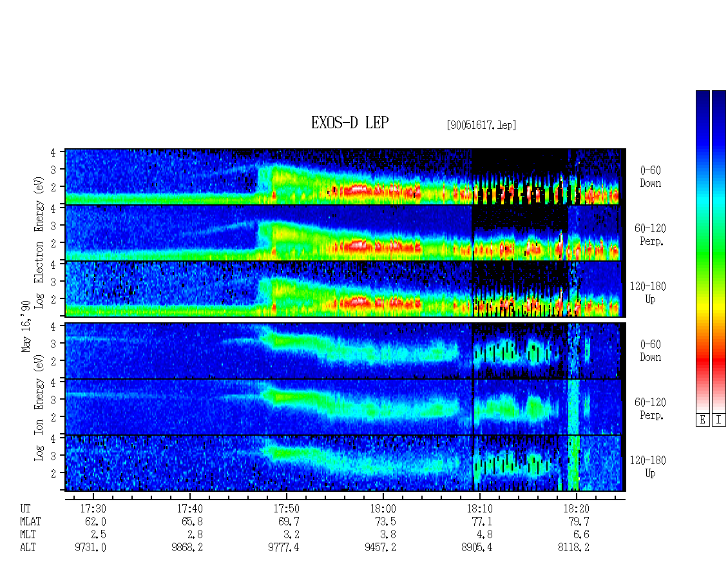Image resolution: width=728 pixels, height=564 pixels.
Task: Click the MLAT row label
Action: tap(30, 521)
